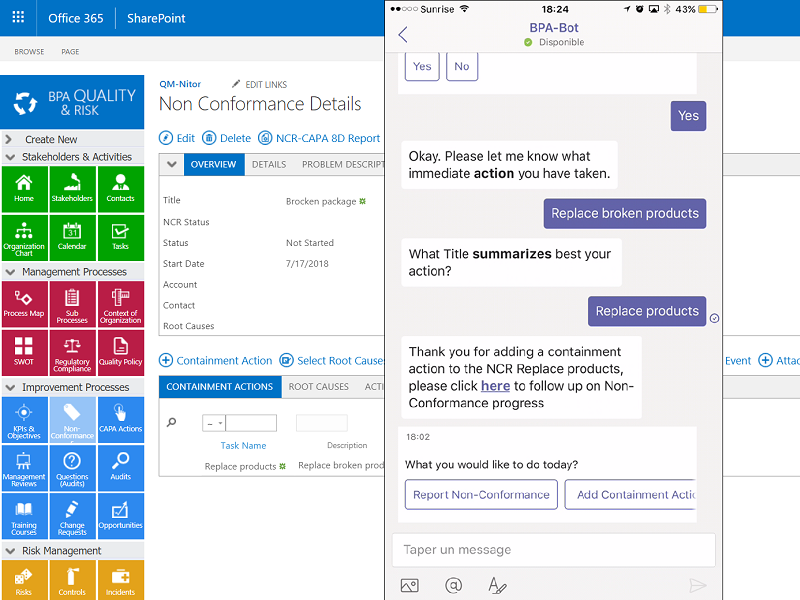Tap the @ mention icon in chat

point(453,585)
